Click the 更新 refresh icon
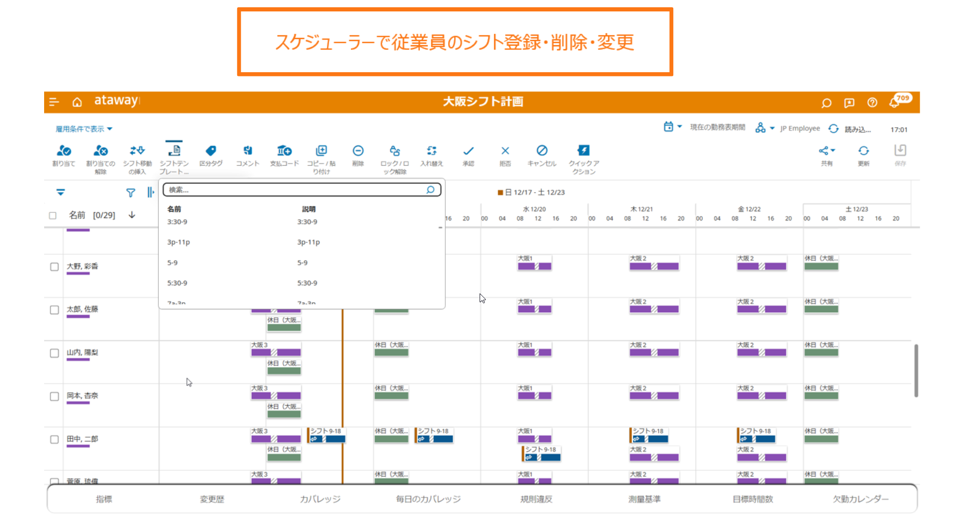Viewport: 980px width, 524px height. (x=863, y=151)
